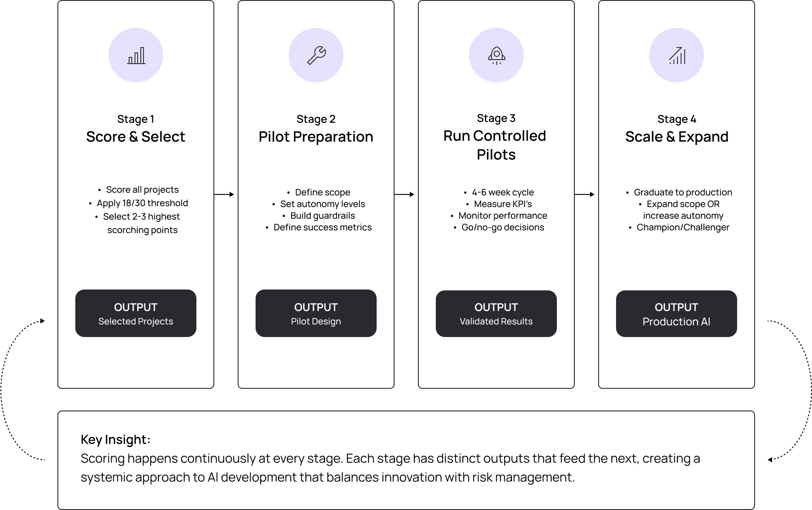Click the Key Insight label
The height and width of the screenshot is (510, 812).
(x=116, y=440)
